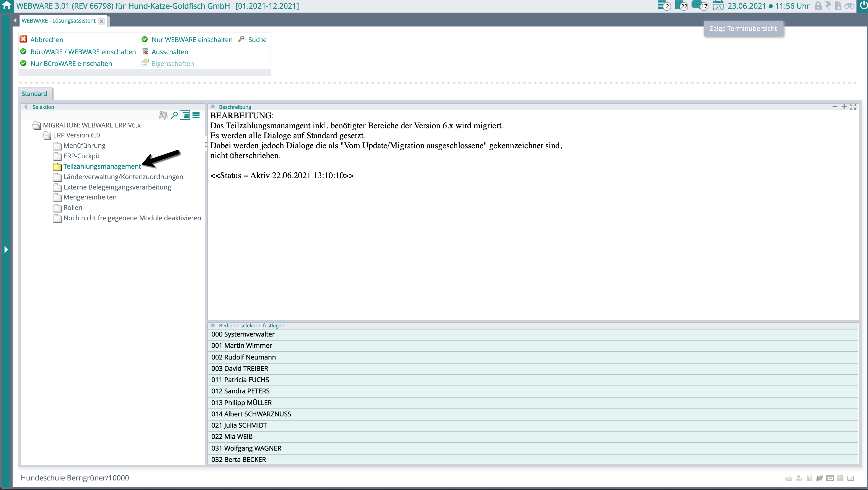Viewport: 868px width, 490px height.
Task: Click the power button at the top right
Action: 863,6
